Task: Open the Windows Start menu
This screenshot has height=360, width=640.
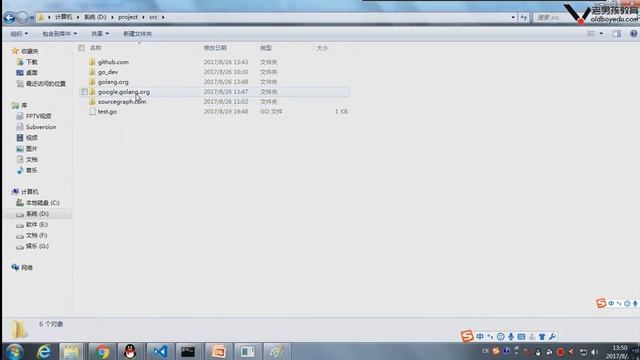Action: (15, 351)
